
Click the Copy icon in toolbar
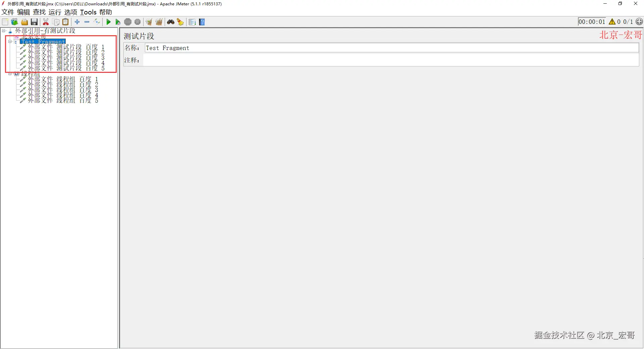[x=56, y=22]
